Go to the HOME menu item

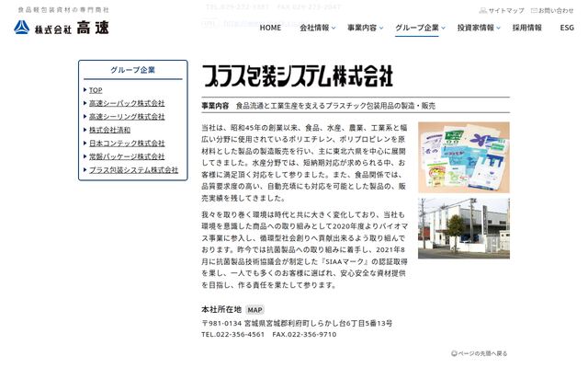tap(270, 28)
